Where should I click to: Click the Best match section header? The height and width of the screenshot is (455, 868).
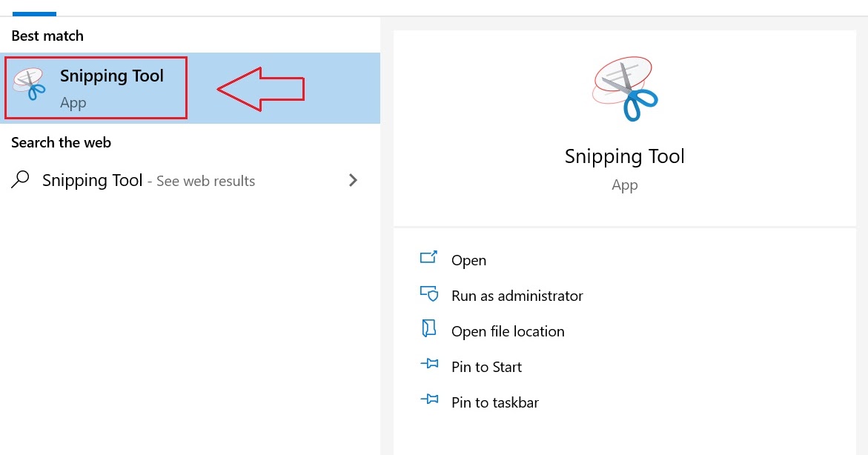click(47, 36)
